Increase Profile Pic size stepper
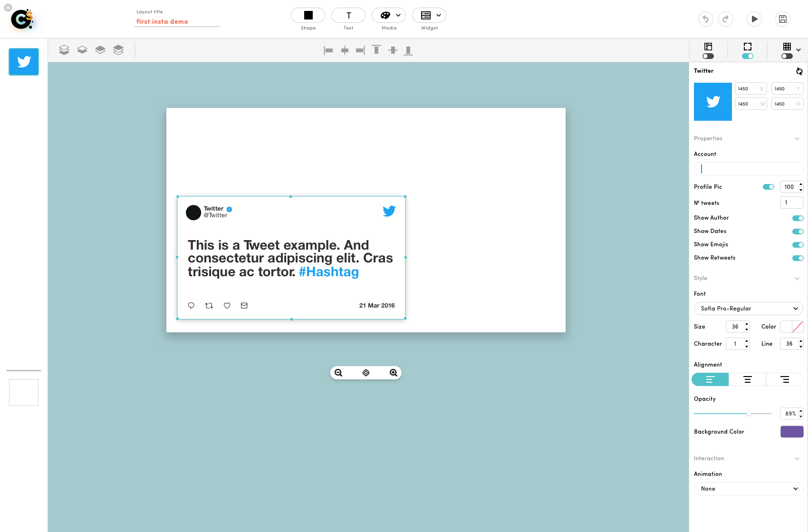Screen dimensions: 808x532 click(801, 184)
